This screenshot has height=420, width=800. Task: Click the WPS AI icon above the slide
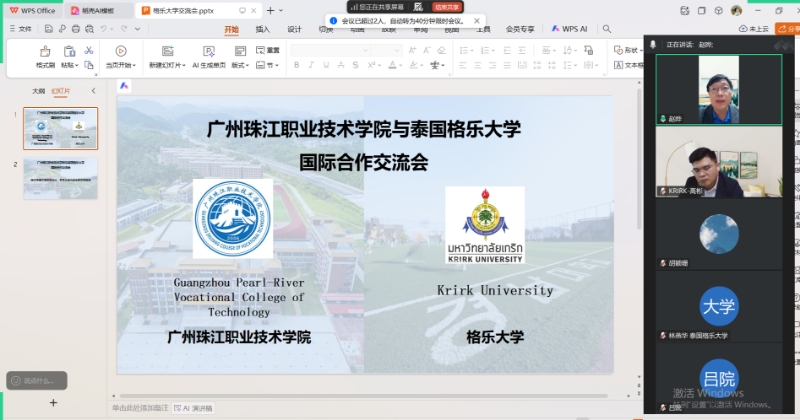coord(123,87)
